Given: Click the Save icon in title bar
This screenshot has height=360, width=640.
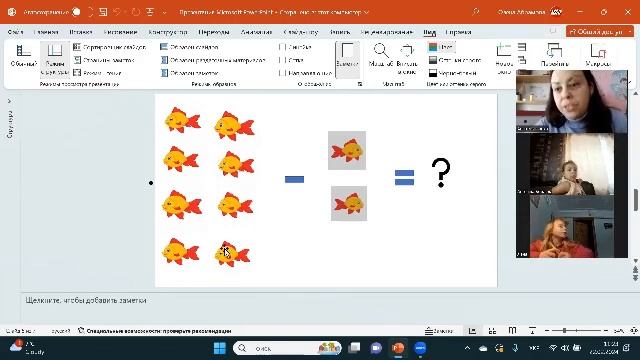Looking at the screenshot, I should click(x=103, y=12).
